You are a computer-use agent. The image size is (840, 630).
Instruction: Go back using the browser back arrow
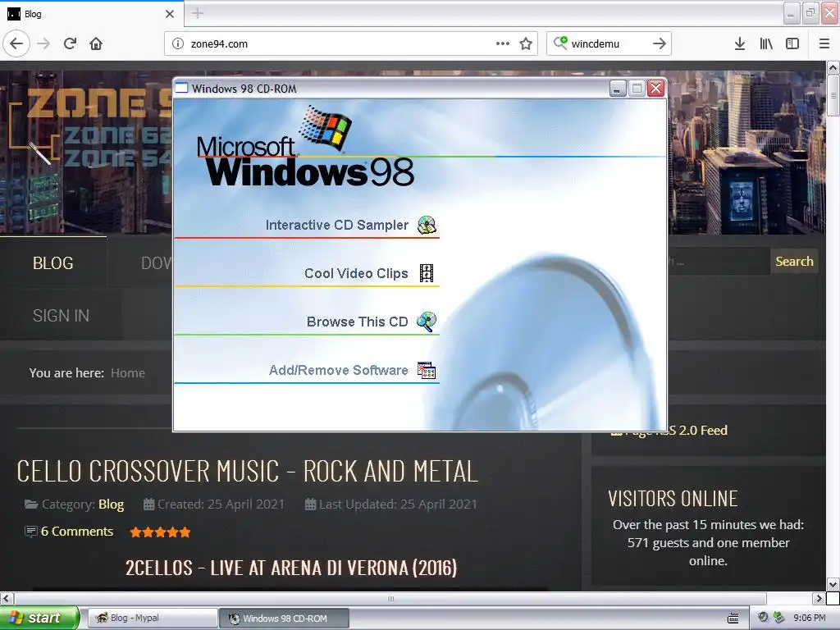(x=16, y=43)
